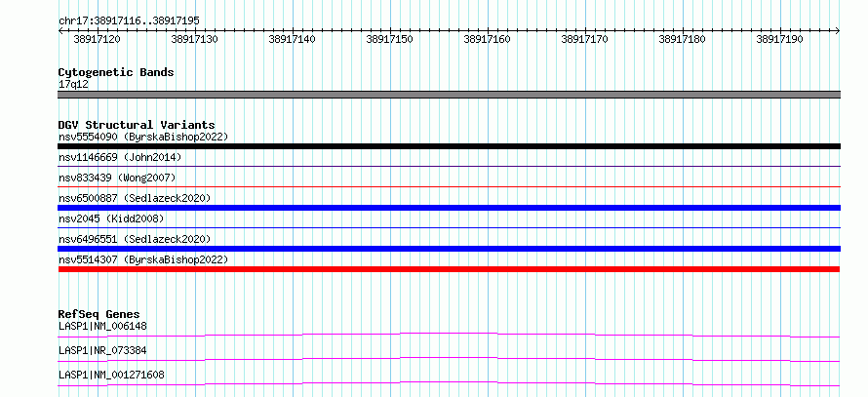The image size is (868, 397).
Task: Click the thin red nsv833439 variant line
Action: click(449, 186)
